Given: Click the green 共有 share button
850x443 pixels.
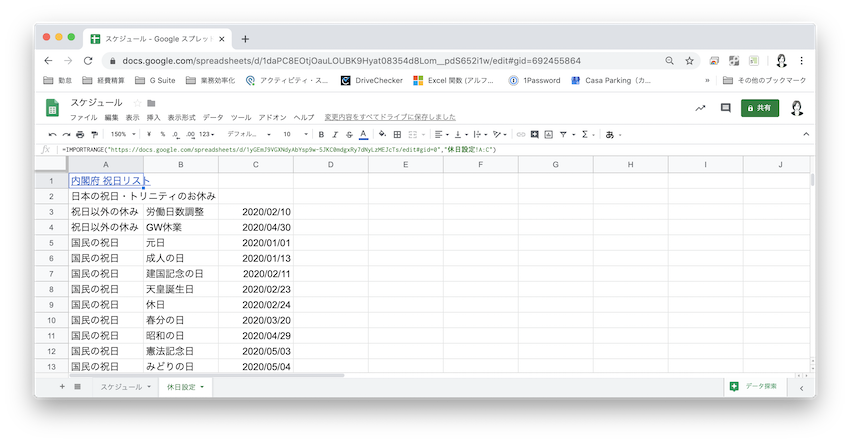Looking at the screenshot, I should pos(759,108).
